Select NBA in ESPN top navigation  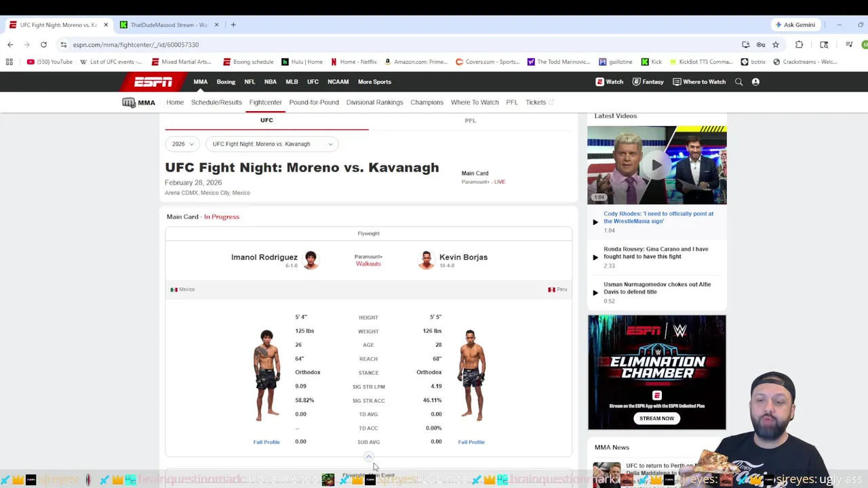[271, 82]
